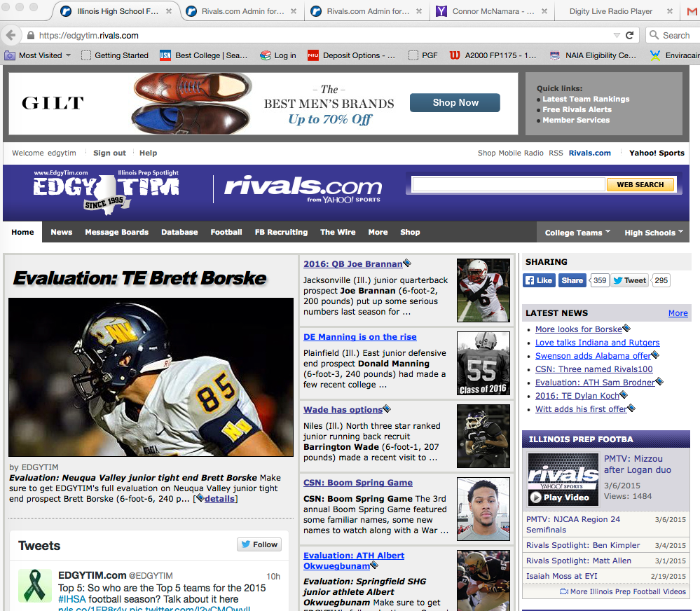Open Rivals Spotlight: Ben Kimpler video
The height and width of the screenshot is (611, 700).
coord(583,545)
